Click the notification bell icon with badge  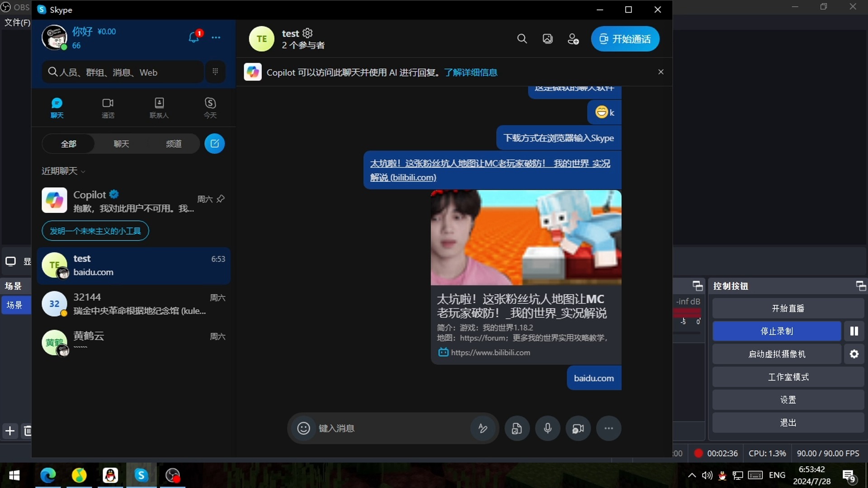pos(193,37)
